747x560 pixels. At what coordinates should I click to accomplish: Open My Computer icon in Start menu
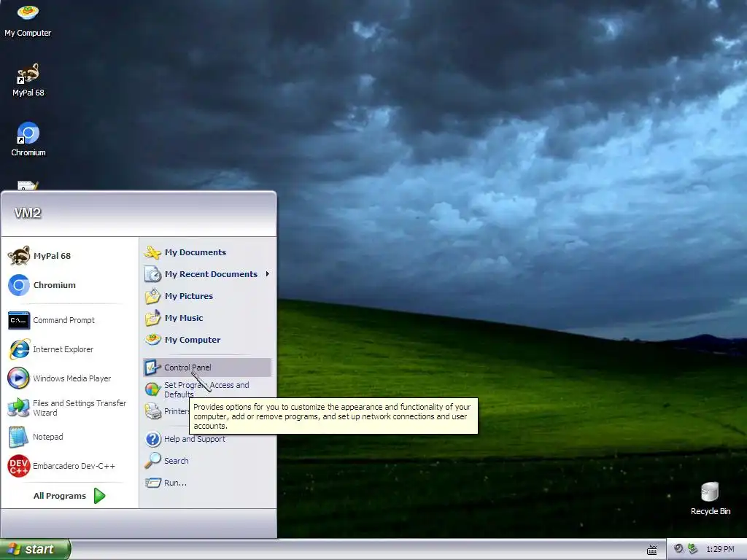click(x=153, y=340)
